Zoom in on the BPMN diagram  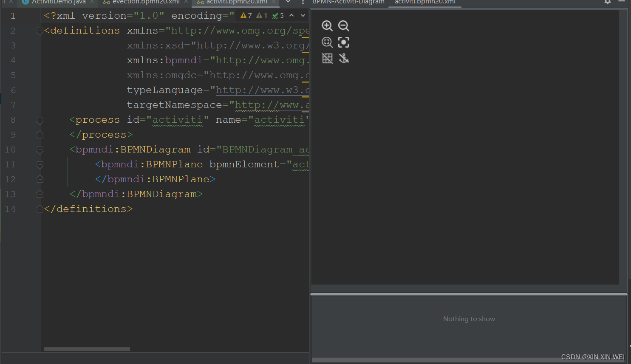pos(327,26)
